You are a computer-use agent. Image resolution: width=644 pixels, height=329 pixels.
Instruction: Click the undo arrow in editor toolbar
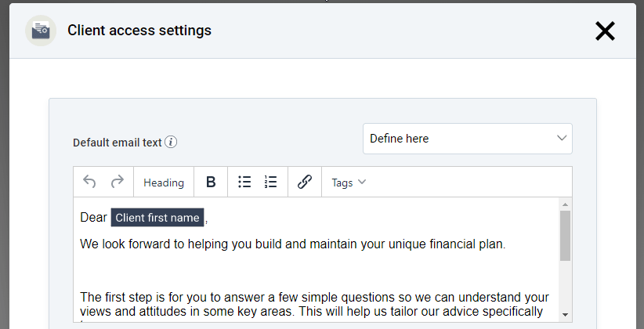click(x=89, y=182)
